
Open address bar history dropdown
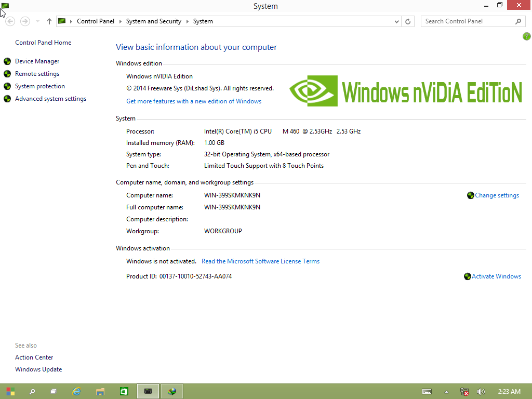[396, 21]
